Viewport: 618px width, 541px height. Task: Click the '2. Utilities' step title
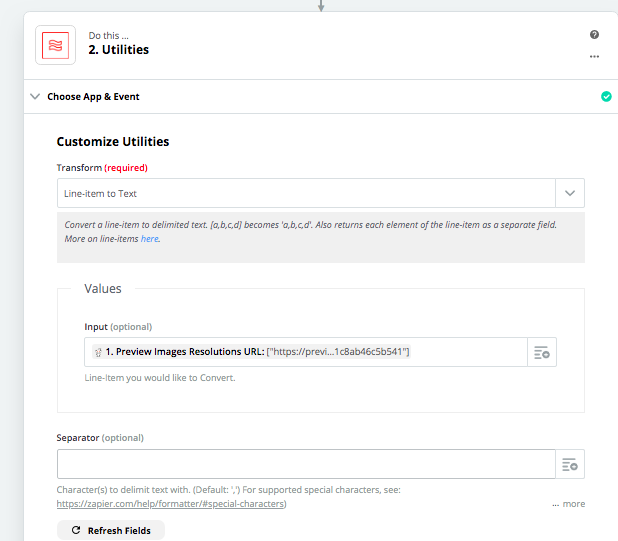pos(119,50)
